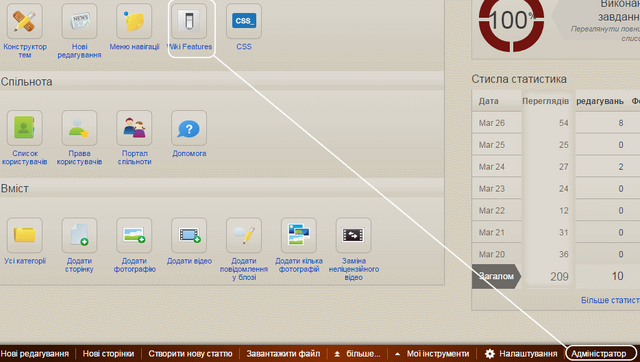Select the Додати фотографію icon

click(134, 235)
